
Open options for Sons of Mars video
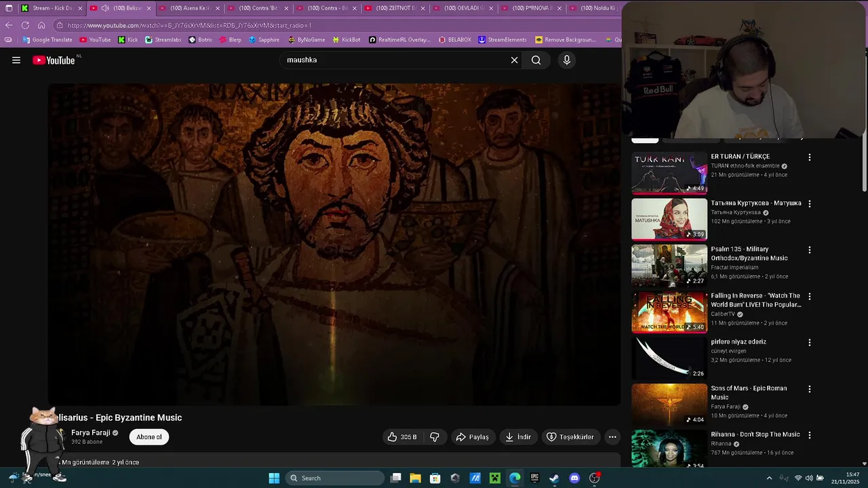coord(809,389)
